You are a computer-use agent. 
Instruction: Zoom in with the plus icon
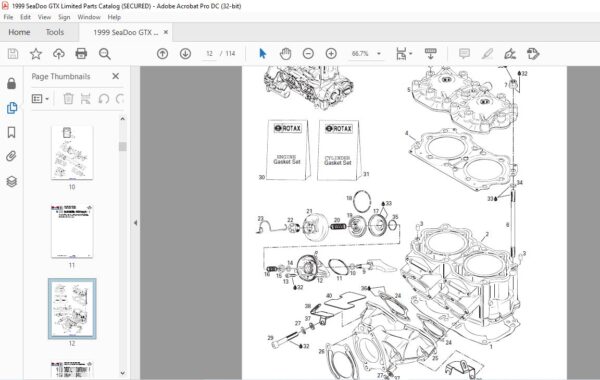tap(331, 54)
